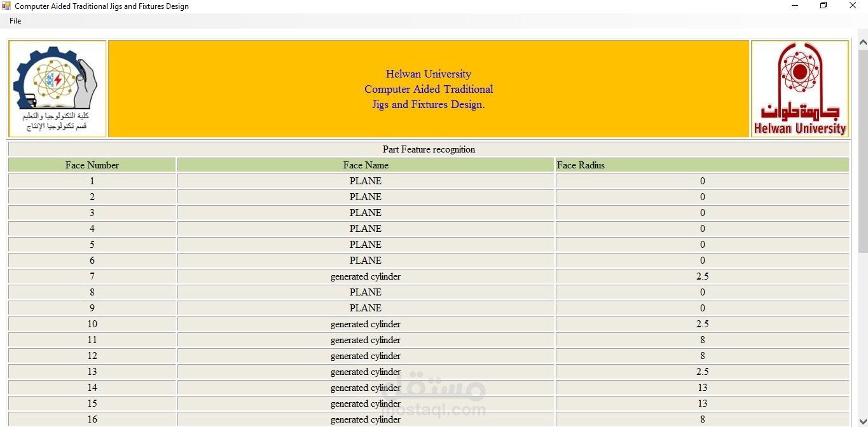Select the Face Number column header
868x427 pixels.
pos(92,165)
